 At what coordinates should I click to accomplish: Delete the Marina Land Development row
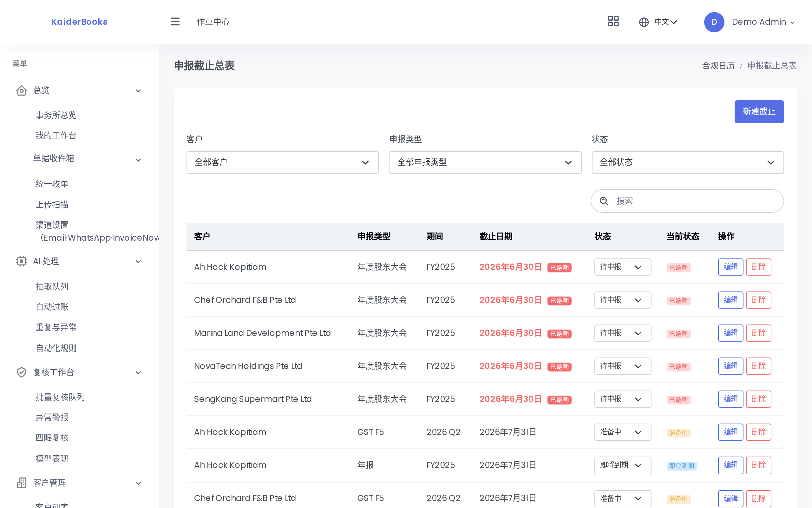(x=758, y=333)
